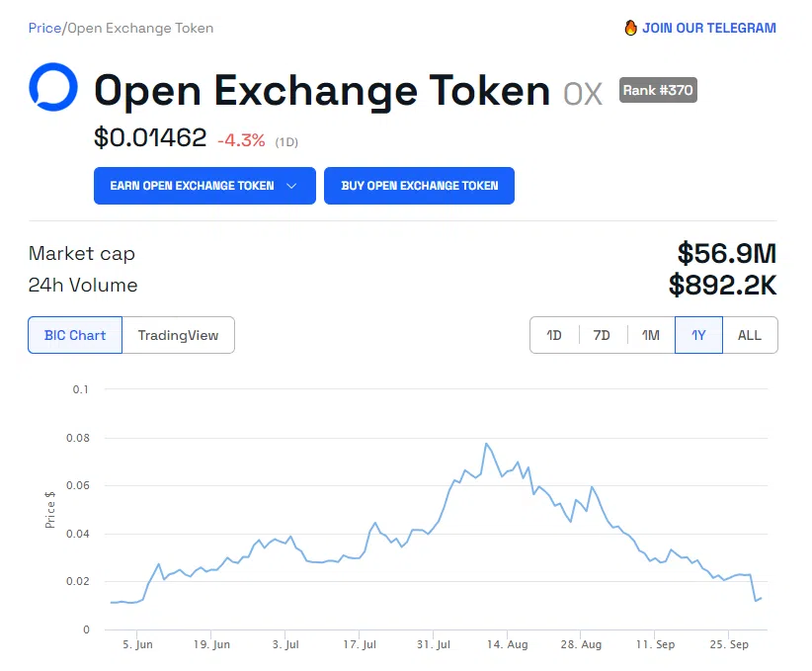812x671 pixels.
Task: Select the 7D timeframe
Action: (602, 335)
